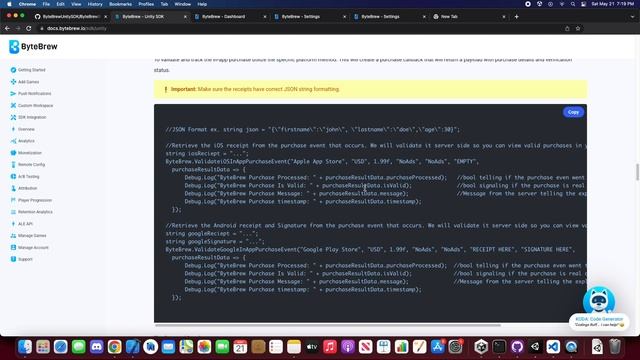
Task: Click the ValidateGoogleInAppPurchaseEvent code line
Action: (370, 249)
